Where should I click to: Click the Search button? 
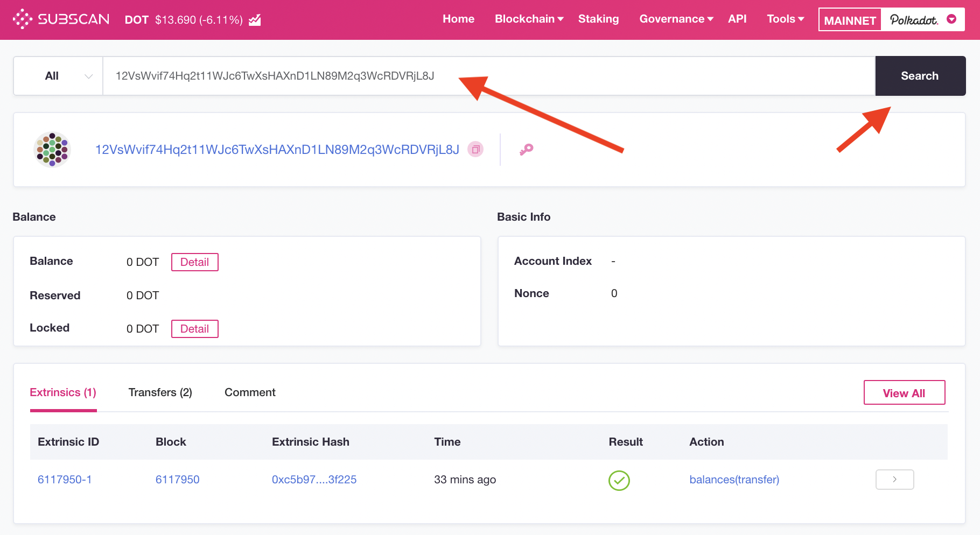pyautogui.click(x=919, y=76)
